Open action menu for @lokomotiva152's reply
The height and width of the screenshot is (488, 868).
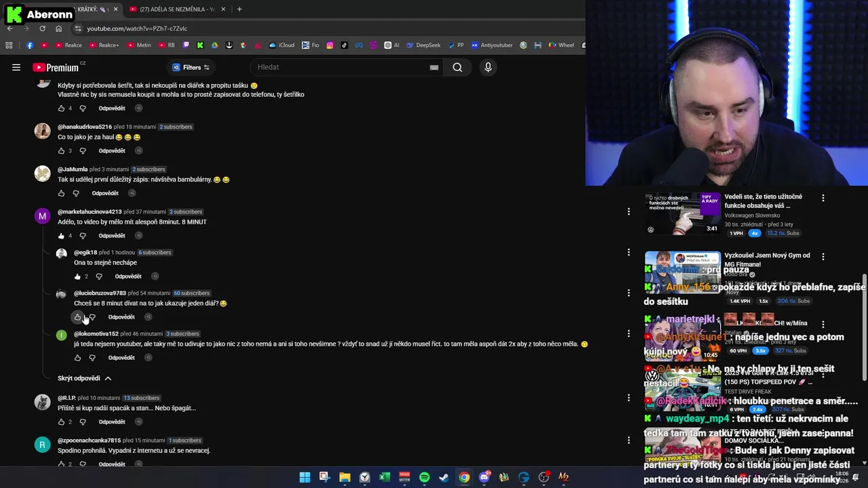tap(629, 333)
